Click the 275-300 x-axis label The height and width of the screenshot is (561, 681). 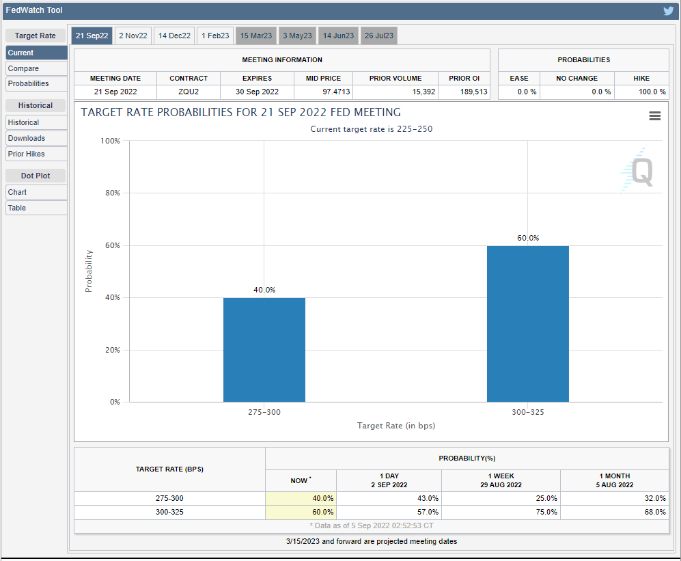[264, 412]
